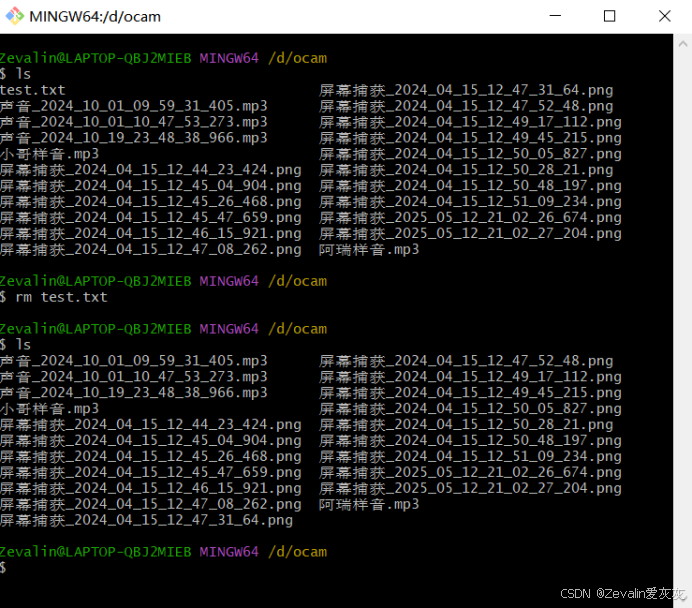Select 阿瑞样音.mp3 in the first ls listing
Screen dimensions: 692x608
pos(369,250)
